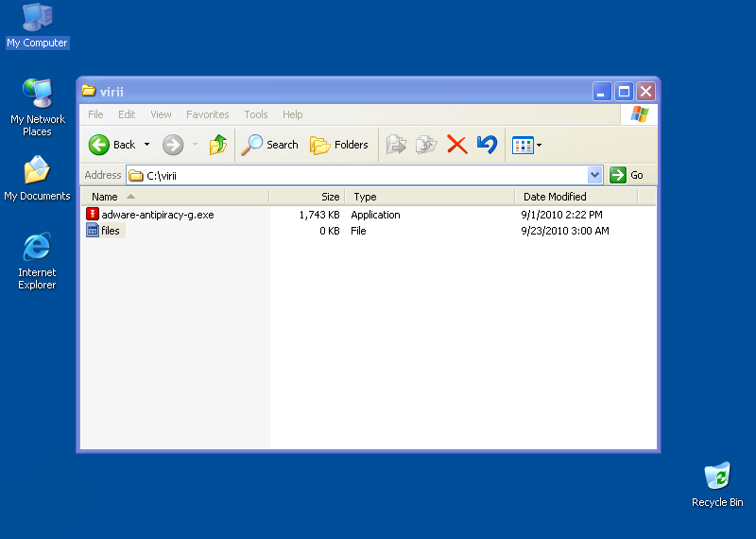The width and height of the screenshot is (756, 539).
Task: Click the 9/1/2010 2:22 PM date cell
Action: pyautogui.click(x=561, y=215)
